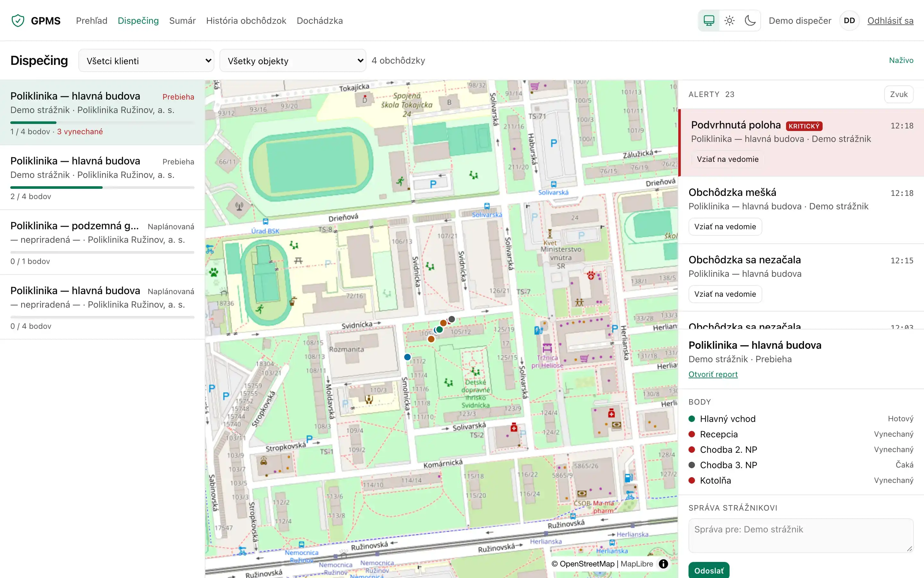Screen dimensions: 924x578
Task: Click the message field for Demo strážnik
Action: [x=801, y=535]
